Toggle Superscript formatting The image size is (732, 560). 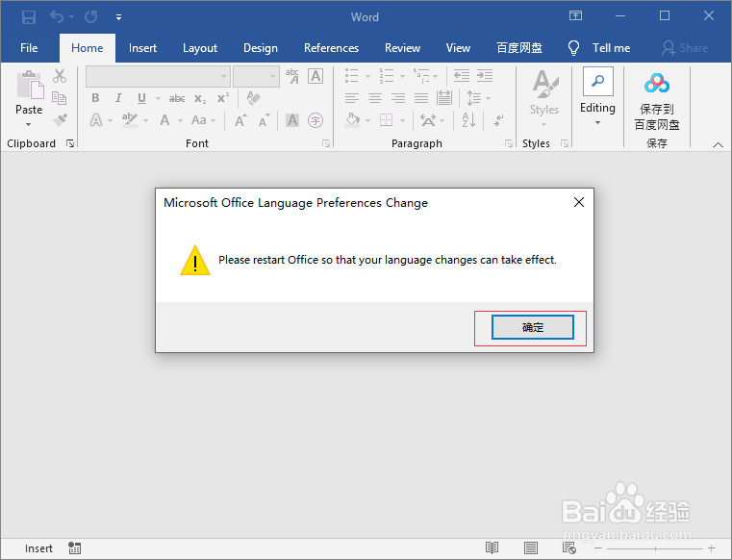click(x=223, y=98)
